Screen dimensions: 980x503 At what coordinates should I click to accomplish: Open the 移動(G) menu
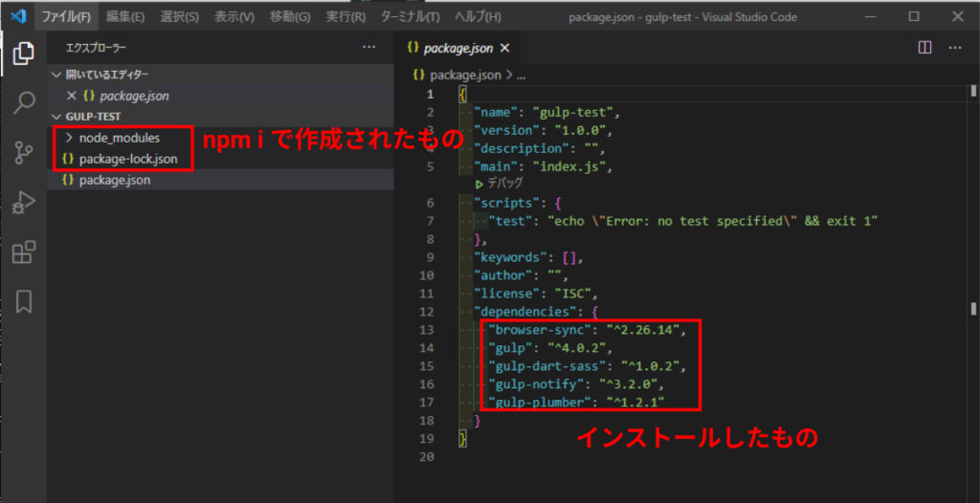tap(290, 17)
